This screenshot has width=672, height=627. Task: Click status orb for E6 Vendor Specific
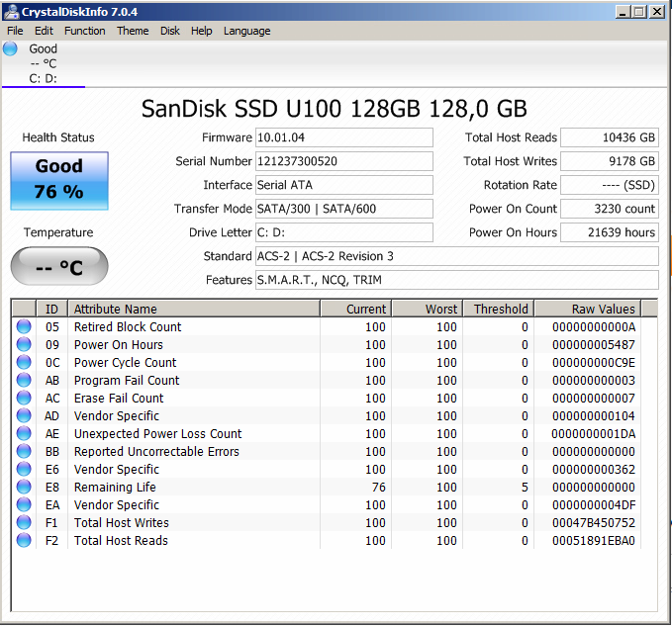(x=24, y=470)
